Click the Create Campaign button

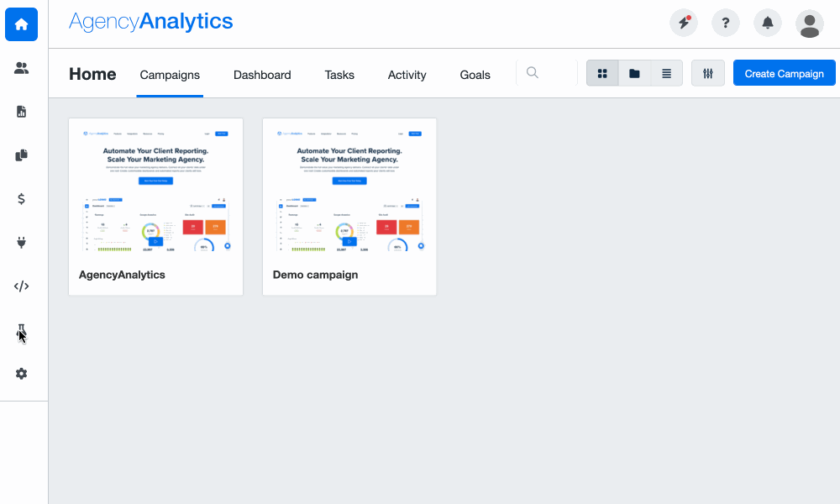[785, 73]
